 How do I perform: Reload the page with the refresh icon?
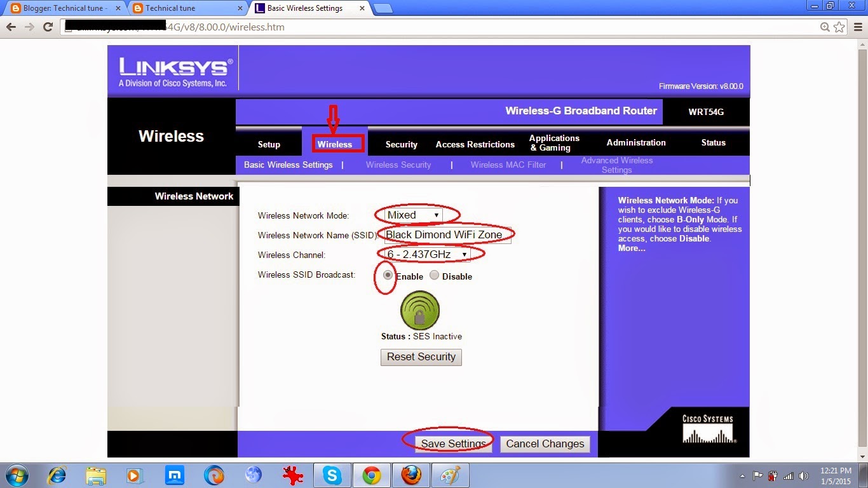(x=48, y=27)
